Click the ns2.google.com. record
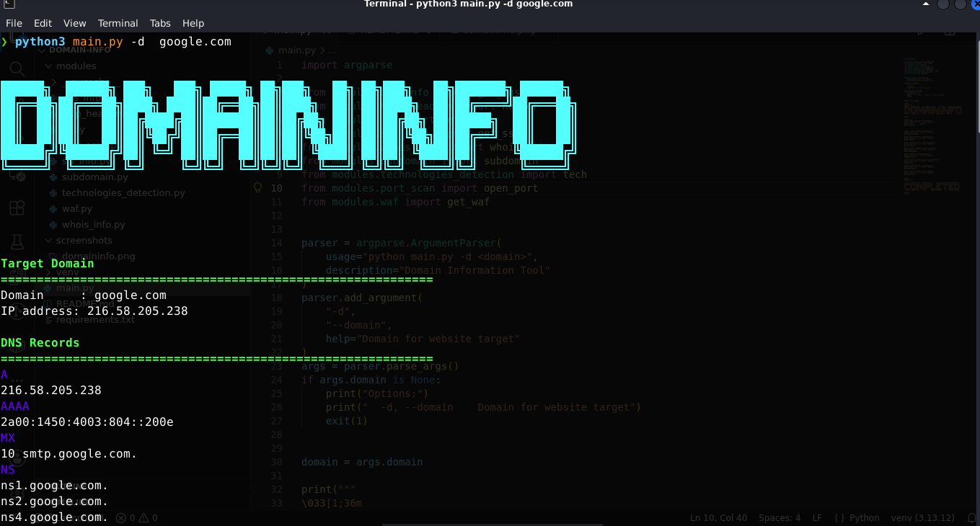Viewport: 980px width, 526px height. coord(55,502)
